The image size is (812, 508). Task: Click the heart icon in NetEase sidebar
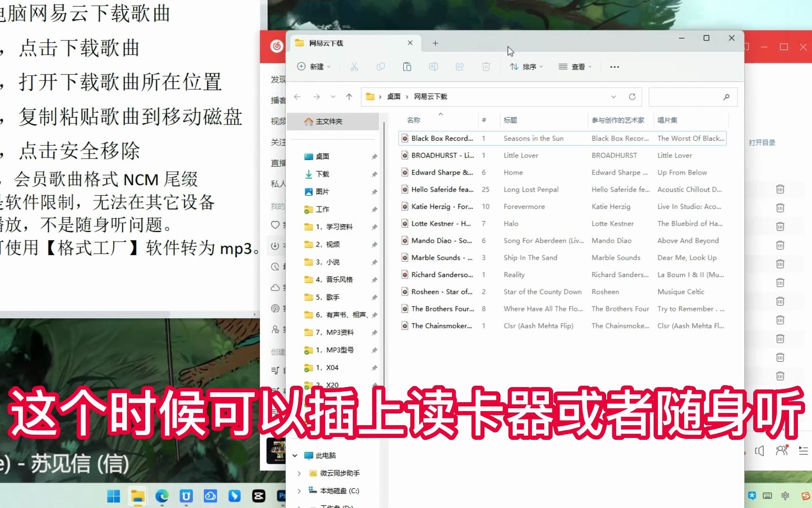point(275,225)
